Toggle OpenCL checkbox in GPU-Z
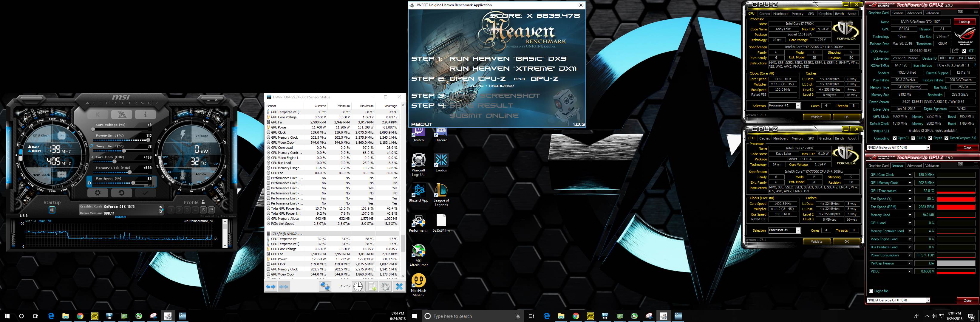980x322 pixels. click(x=894, y=138)
